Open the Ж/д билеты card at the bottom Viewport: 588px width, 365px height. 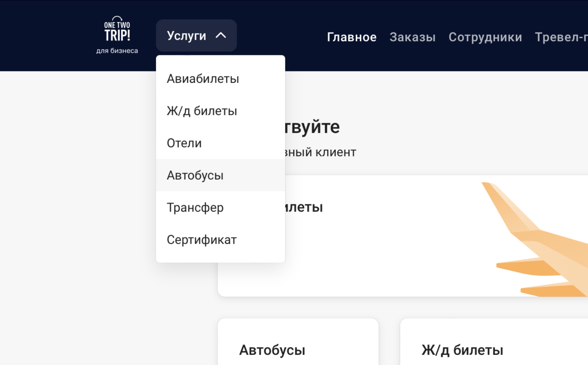494,342
